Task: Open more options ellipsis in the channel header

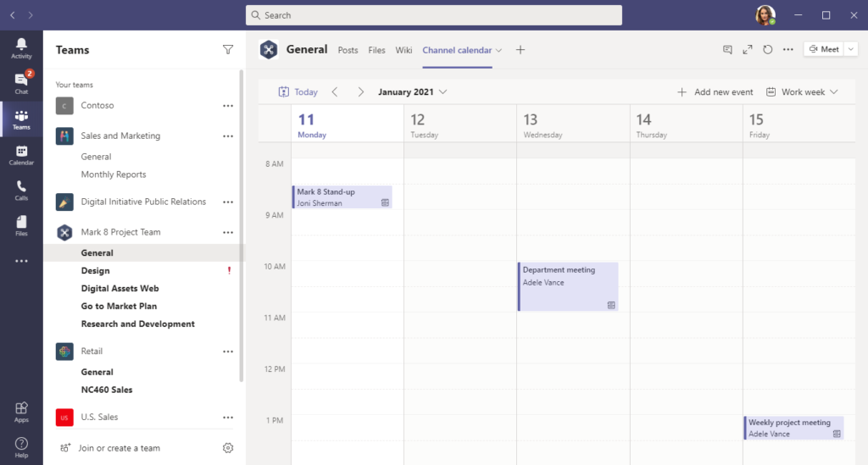Action: pyautogui.click(x=788, y=50)
